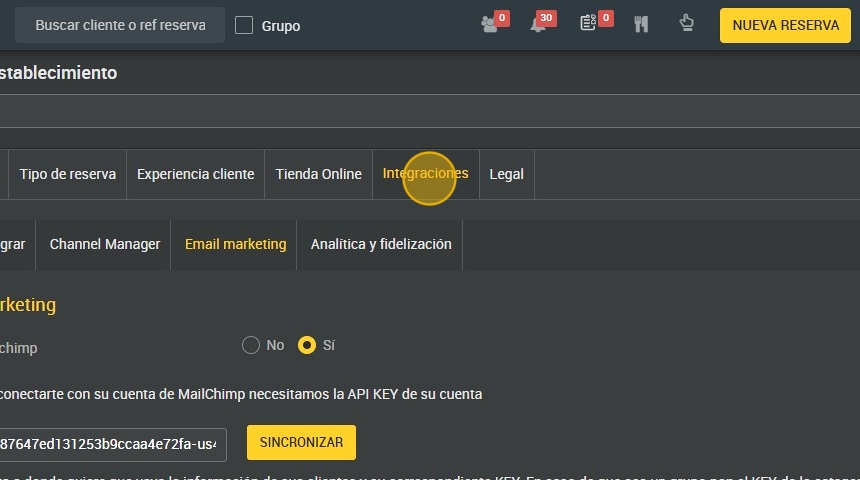Open the guests group icon with 0 badge
This screenshot has height=480, width=860.
tap(494, 22)
